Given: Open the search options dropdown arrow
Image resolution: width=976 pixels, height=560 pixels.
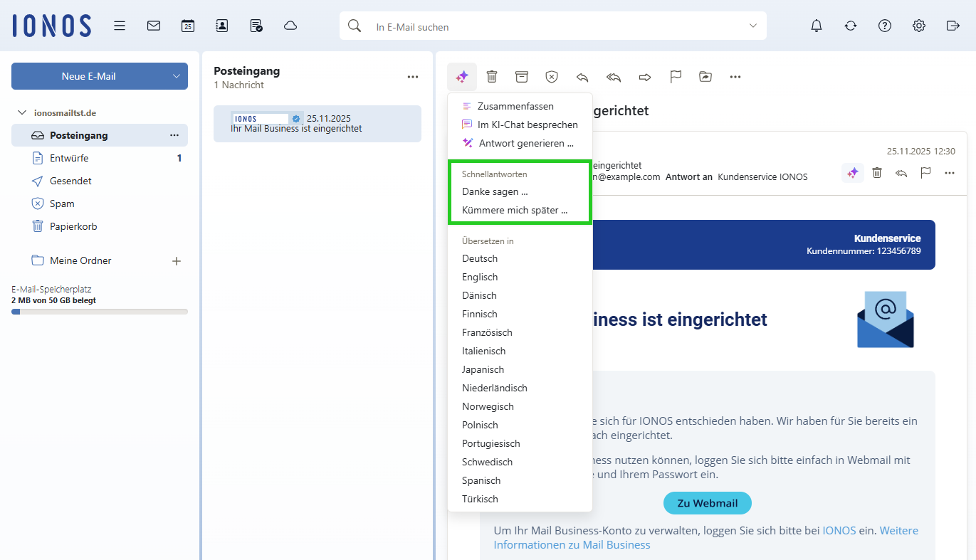Looking at the screenshot, I should [x=752, y=26].
